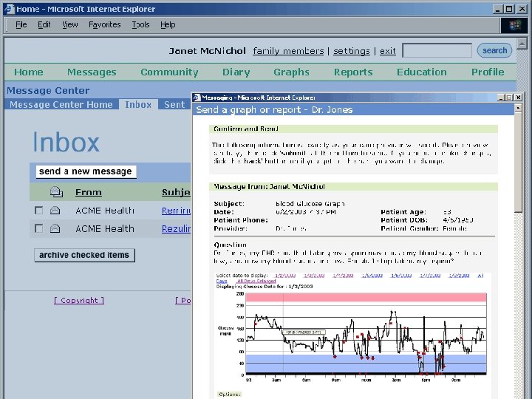This screenshot has height=399, width=532.
Task: Select the 1/6/2003 date link
Action: click(401, 275)
